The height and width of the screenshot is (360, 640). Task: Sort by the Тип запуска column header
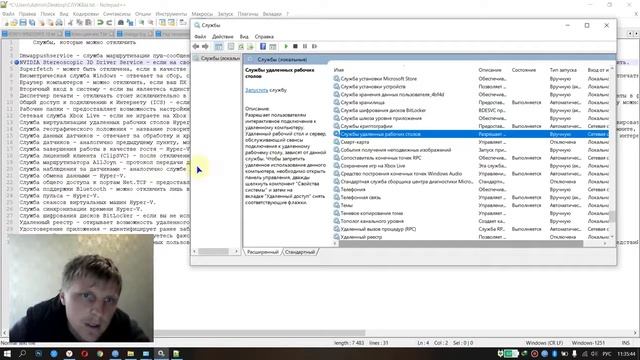coord(563,70)
